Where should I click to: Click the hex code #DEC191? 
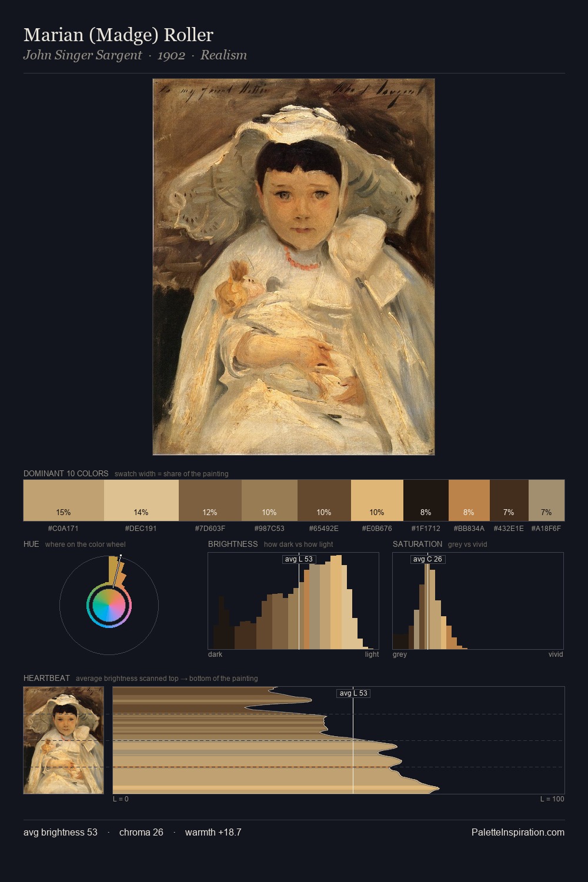(141, 529)
